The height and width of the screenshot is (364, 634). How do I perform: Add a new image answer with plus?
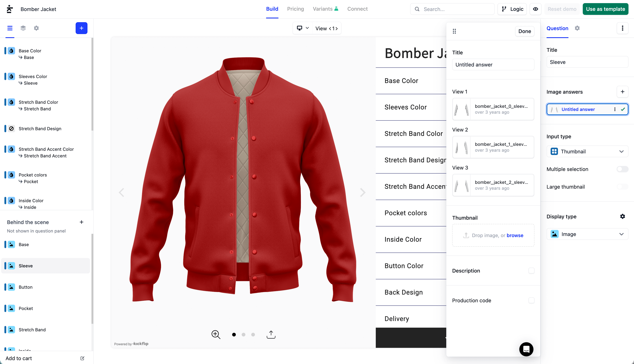point(622,92)
